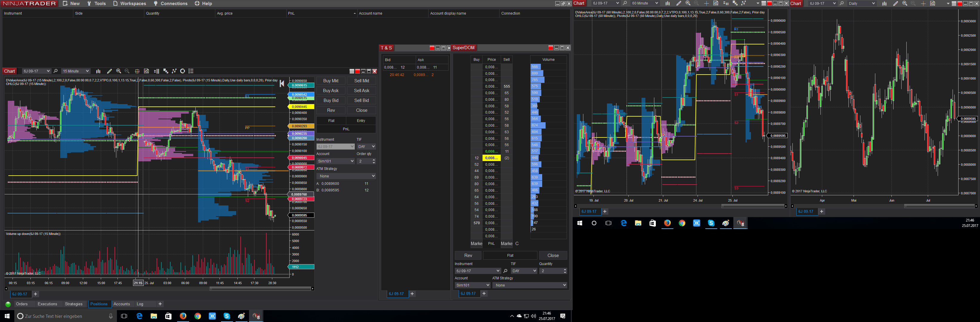Open Skype from the left taskbar
The image size is (980, 322).
pyautogui.click(x=227, y=316)
